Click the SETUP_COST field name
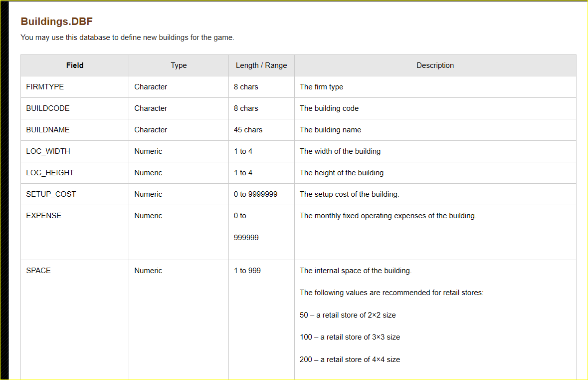The image size is (588, 380). point(51,194)
